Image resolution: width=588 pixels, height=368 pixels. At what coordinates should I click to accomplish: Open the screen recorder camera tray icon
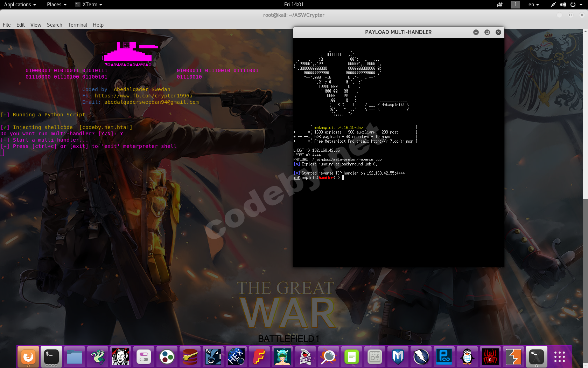[x=500, y=5]
